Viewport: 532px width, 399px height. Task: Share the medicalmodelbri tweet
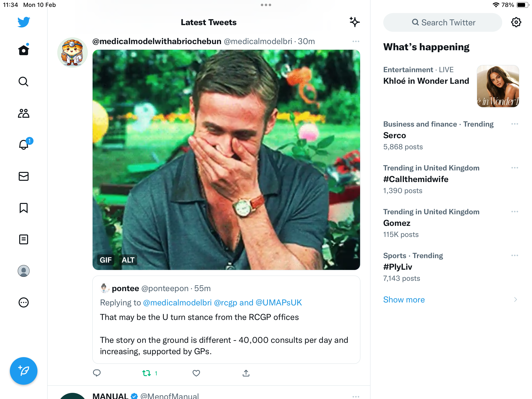tap(246, 373)
